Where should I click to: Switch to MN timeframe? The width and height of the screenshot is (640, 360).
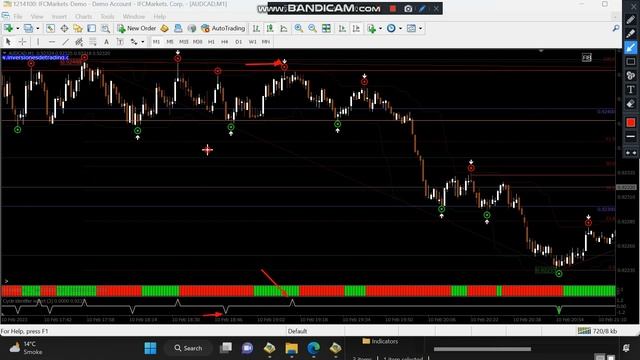tap(266, 42)
